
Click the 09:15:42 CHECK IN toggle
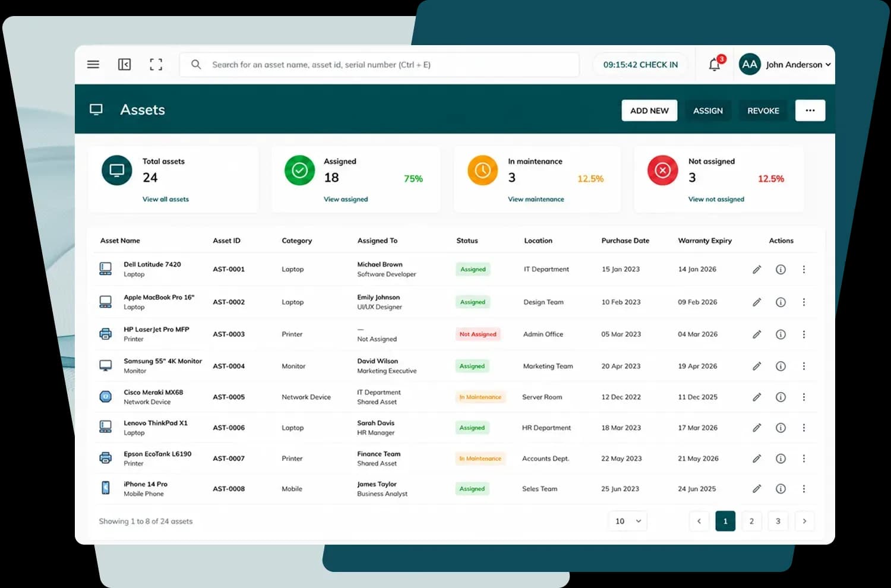click(640, 65)
